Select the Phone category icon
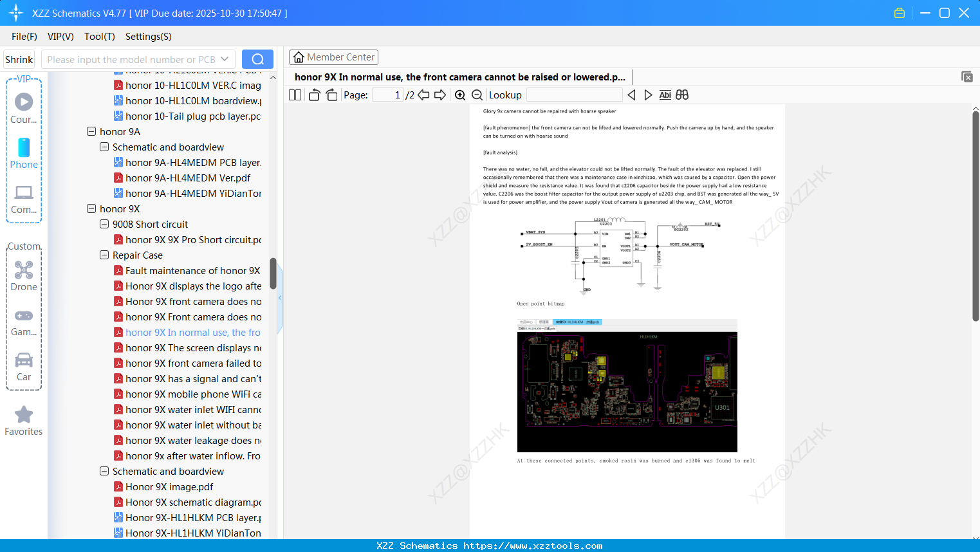Screen dimensions: 980x552 [24, 154]
